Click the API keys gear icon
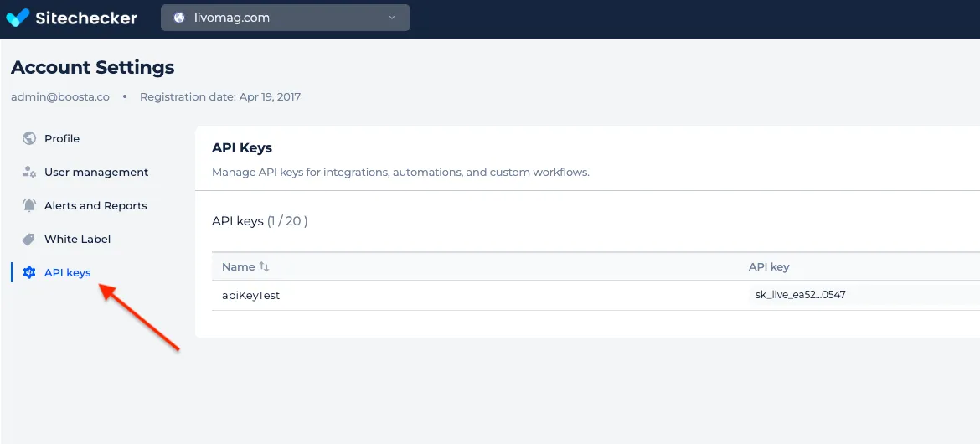 pyautogui.click(x=28, y=272)
